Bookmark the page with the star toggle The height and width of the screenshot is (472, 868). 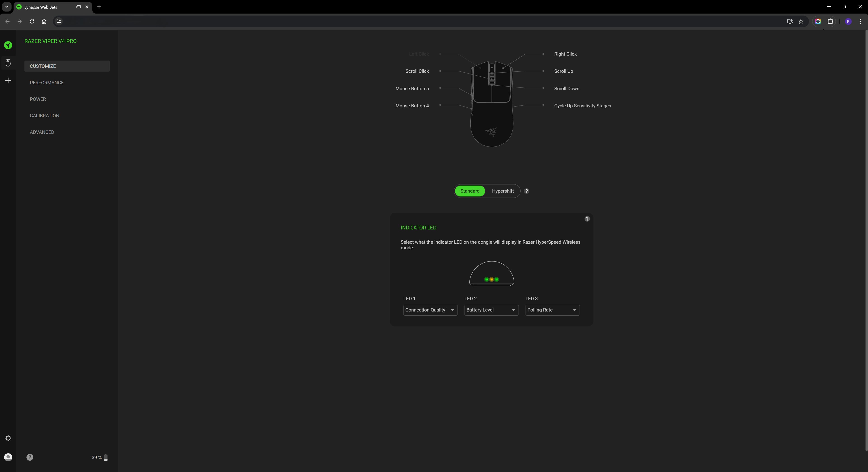point(801,21)
